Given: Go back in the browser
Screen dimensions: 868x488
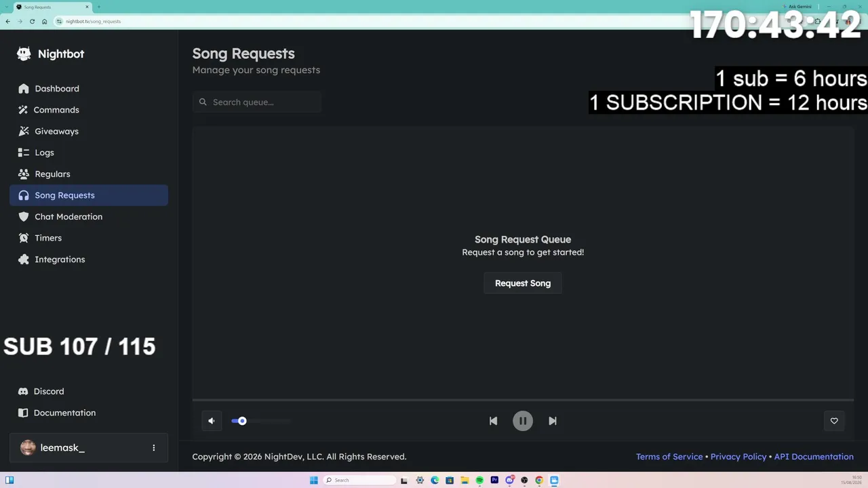Looking at the screenshot, I should [x=7, y=21].
